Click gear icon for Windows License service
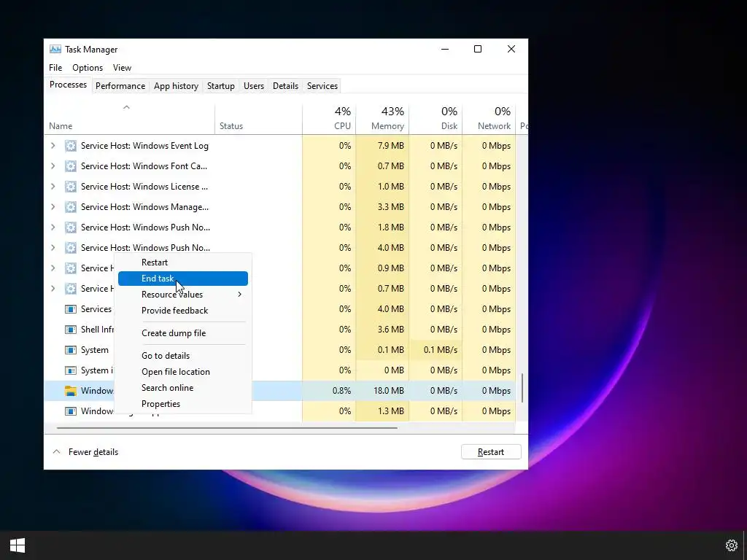This screenshot has height=560, width=747. [71, 187]
